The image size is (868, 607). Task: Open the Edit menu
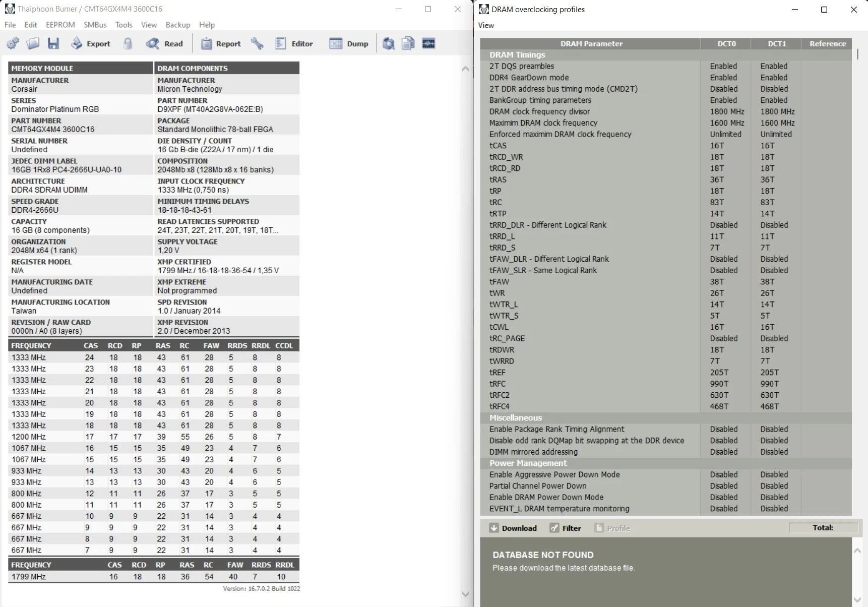coord(31,25)
